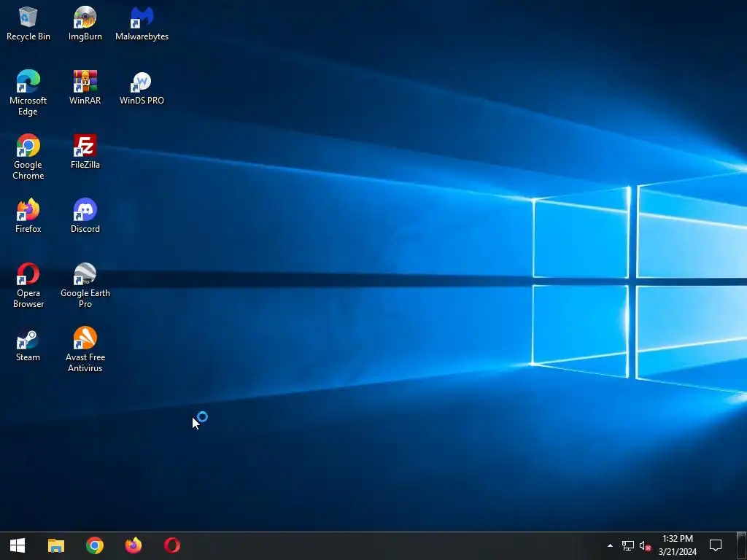
Task: Click the Show desktop strip
Action: [x=742, y=545]
